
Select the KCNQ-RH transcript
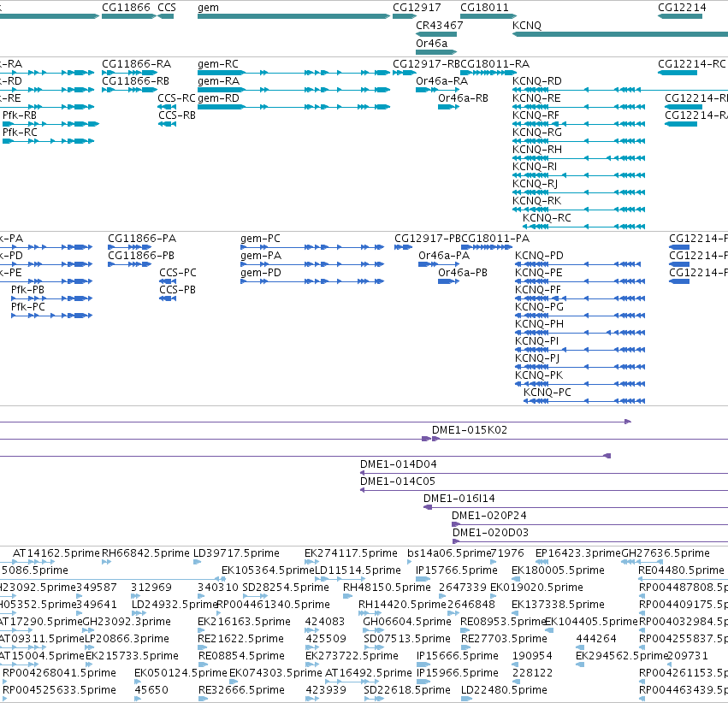[578, 158]
